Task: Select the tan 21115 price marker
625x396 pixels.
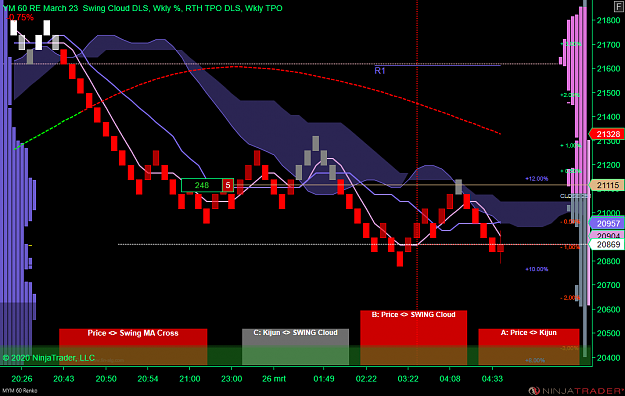Action: (607, 185)
